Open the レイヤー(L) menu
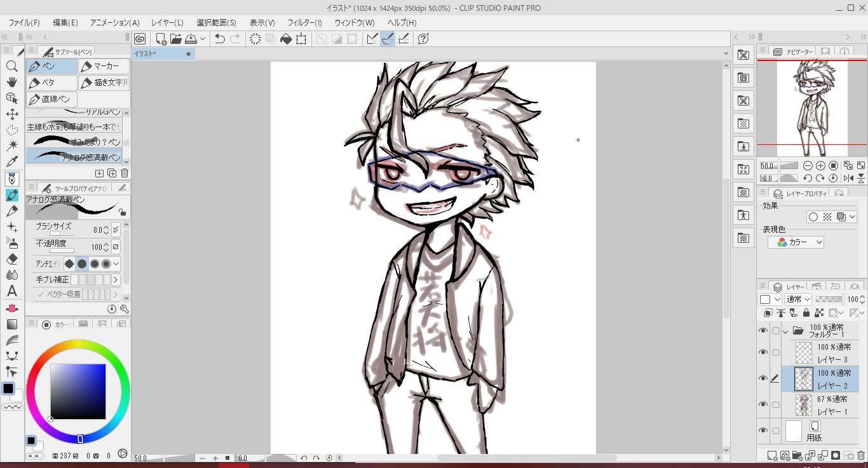Viewport: 868px width, 468px height. pos(167,22)
